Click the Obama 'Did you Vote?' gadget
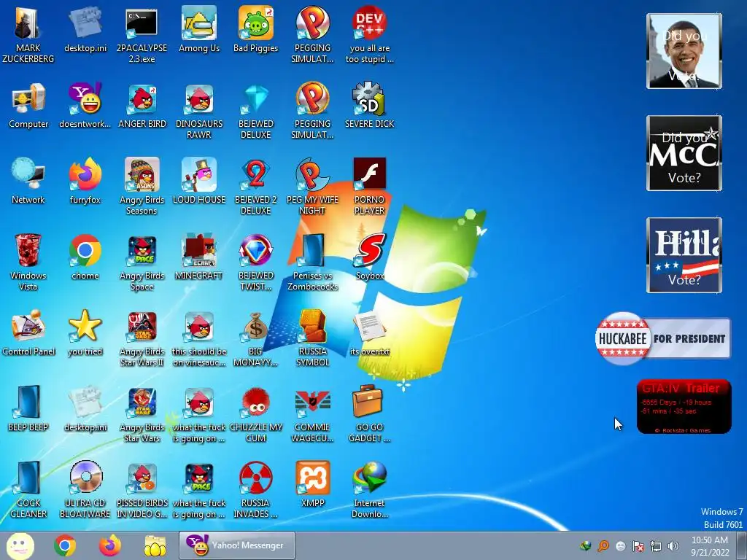This screenshot has width=747, height=560. [684, 51]
